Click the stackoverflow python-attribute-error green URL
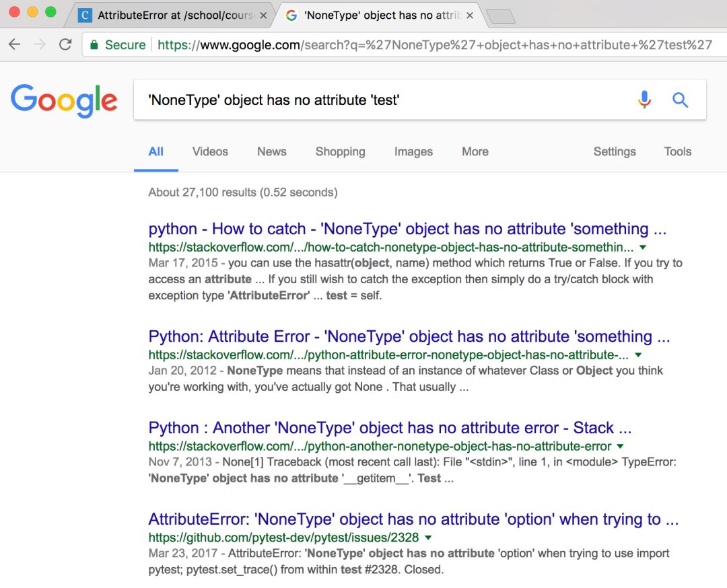This screenshot has height=588, width=727. tap(388, 355)
